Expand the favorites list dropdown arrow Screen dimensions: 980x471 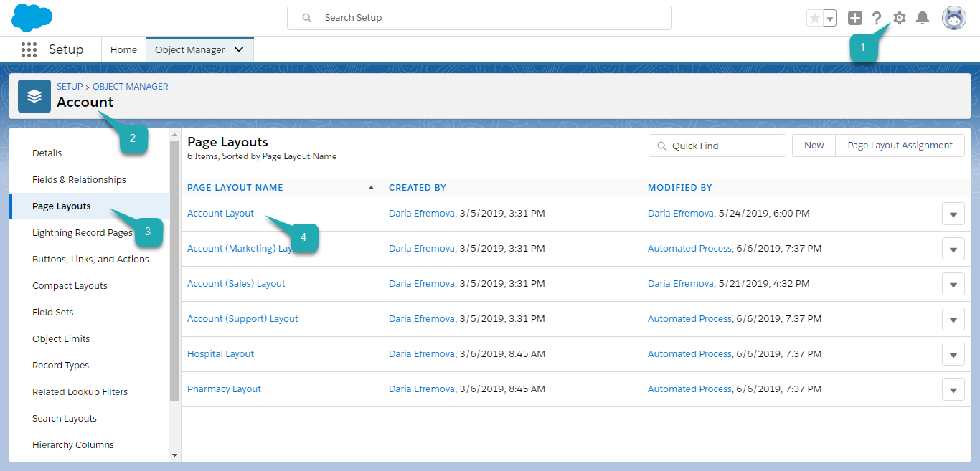coord(830,18)
